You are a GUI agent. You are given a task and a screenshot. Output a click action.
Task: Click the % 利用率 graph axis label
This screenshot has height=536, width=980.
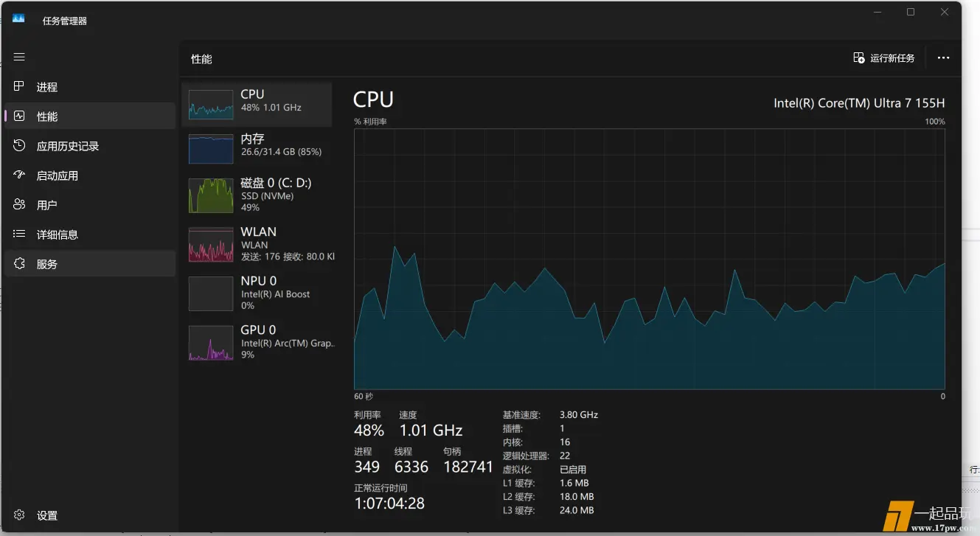[370, 122]
